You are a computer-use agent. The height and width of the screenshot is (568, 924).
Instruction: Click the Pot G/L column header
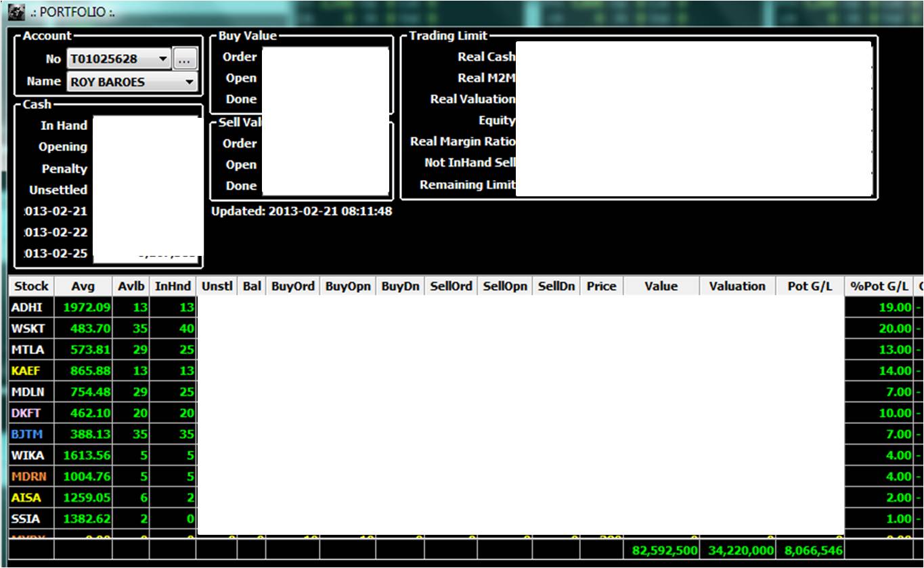pyautogui.click(x=810, y=286)
